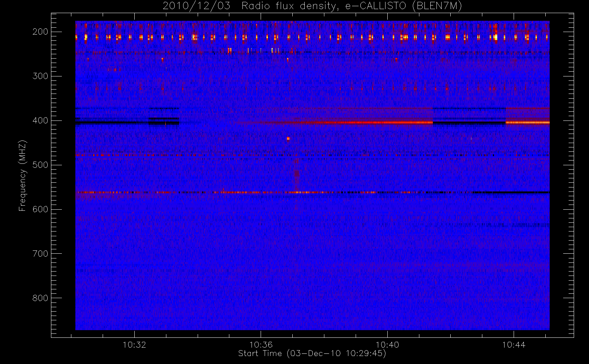Click the 200 frequency tick label
The height and width of the screenshot is (364, 589).
40,32
